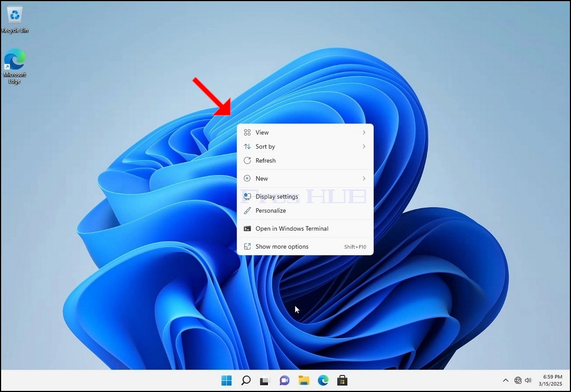Expand the View submenu arrow
Viewport: 571px width, 392px height.
(364, 133)
